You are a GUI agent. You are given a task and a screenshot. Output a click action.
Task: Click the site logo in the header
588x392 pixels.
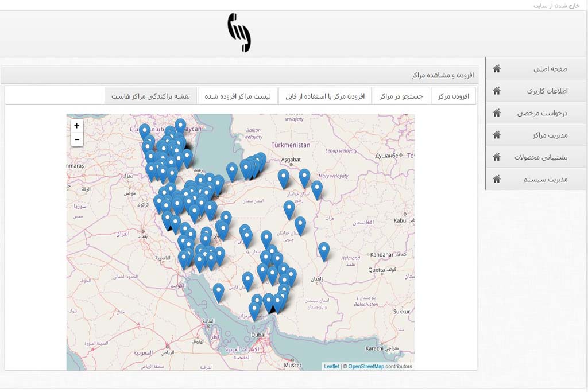(239, 33)
